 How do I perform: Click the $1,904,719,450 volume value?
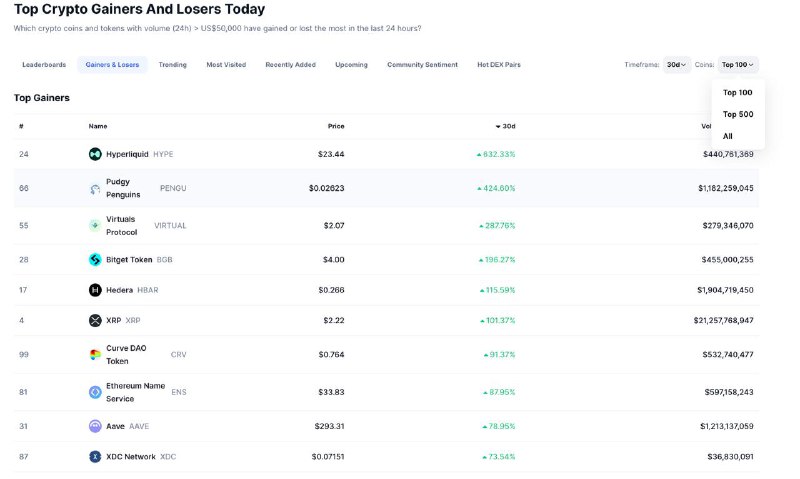tap(725, 290)
